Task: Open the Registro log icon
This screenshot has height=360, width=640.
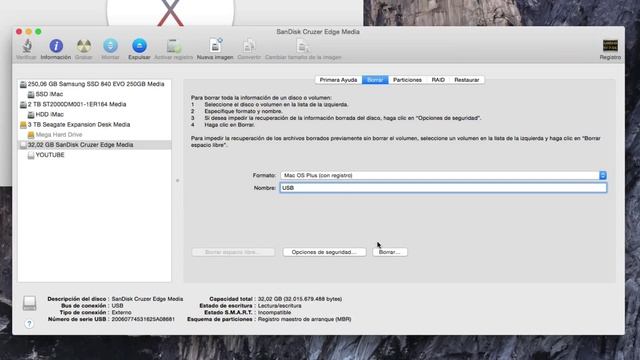Action: click(x=610, y=46)
